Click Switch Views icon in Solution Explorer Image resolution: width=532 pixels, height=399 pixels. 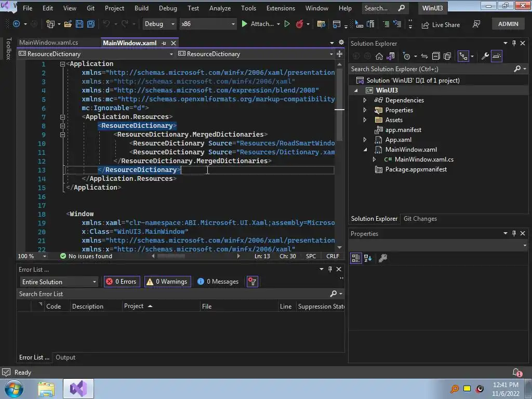coord(391,56)
